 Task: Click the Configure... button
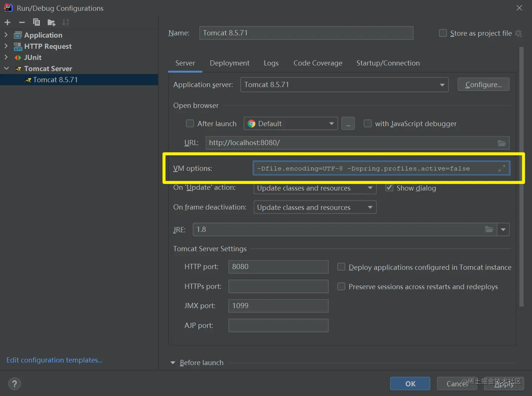pos(483,84)
